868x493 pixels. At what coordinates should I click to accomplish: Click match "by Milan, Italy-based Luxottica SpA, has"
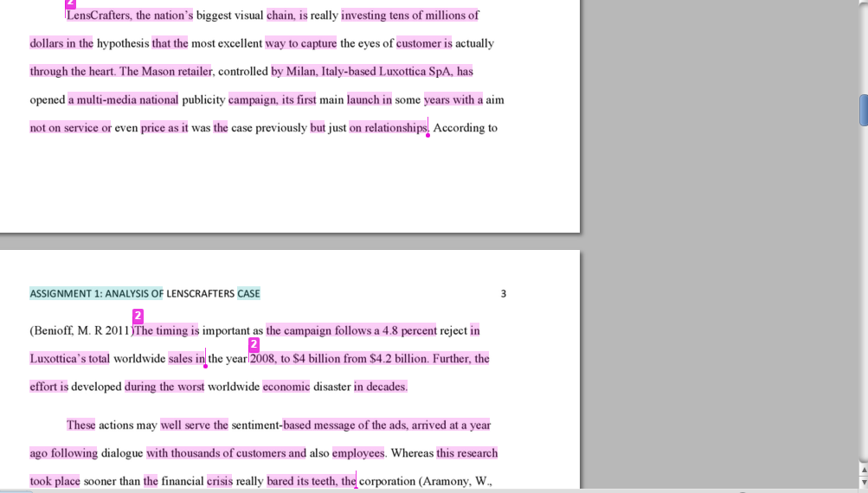(372, 72)
